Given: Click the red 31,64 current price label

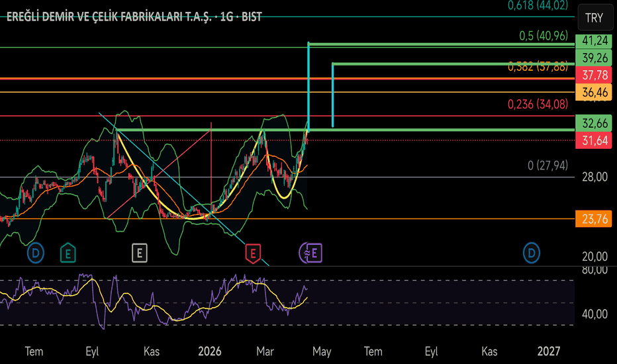Looking at the screenshot, I should coord(594,140).
